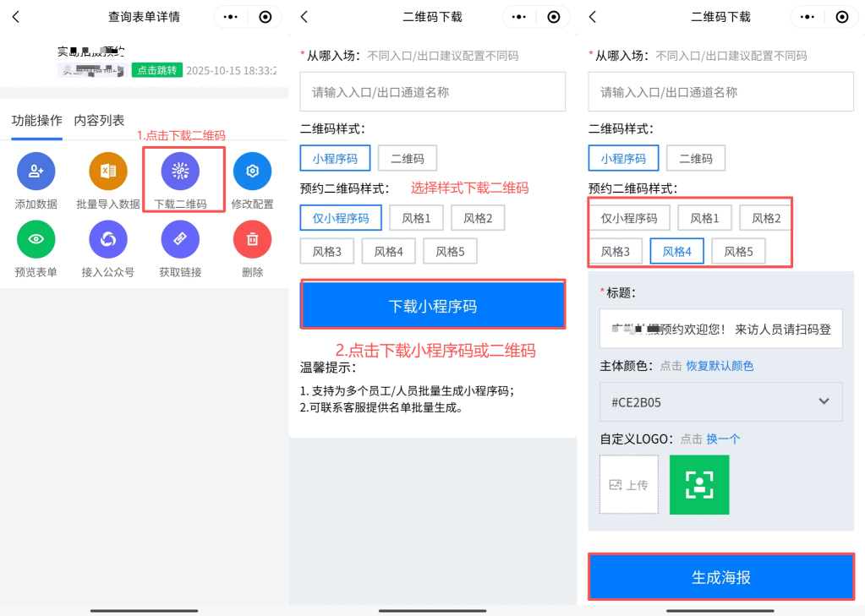
Task: Select the green face-scan LOGO thumbnail
Action: [698, 485]
